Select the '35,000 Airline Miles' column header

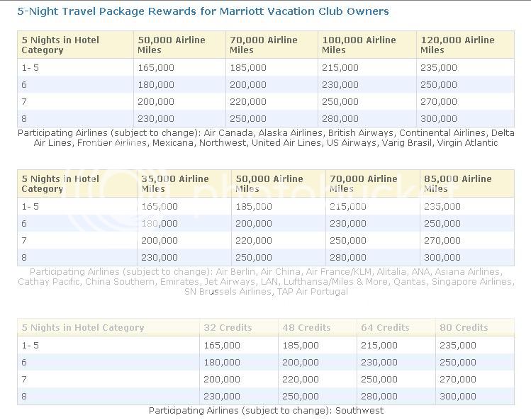175,183
